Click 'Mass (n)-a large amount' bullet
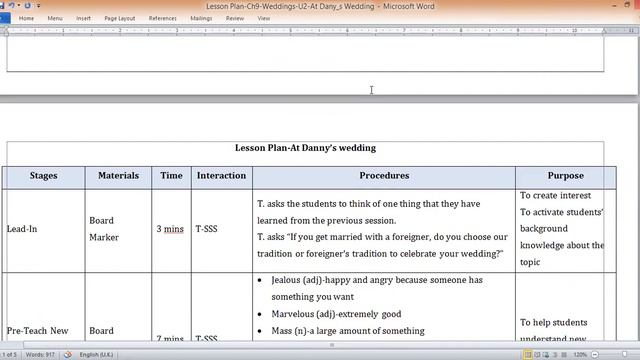640x360 pixels. (348, 331)
